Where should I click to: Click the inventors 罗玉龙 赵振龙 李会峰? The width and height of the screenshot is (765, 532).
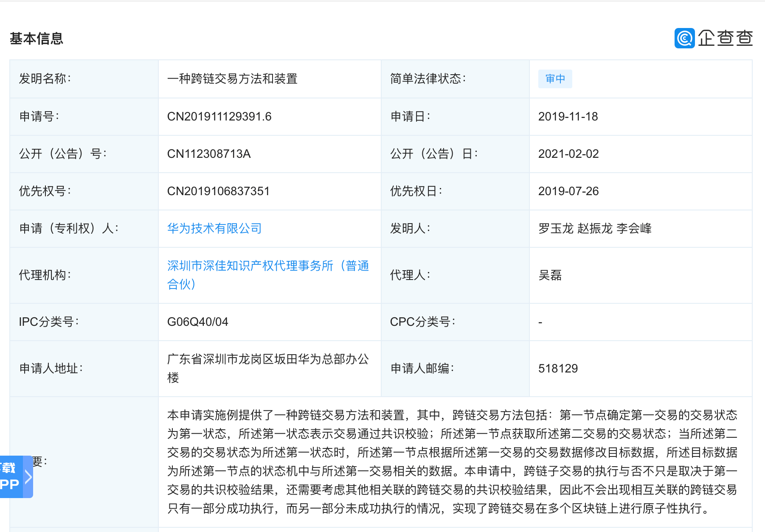coord(595,228)
